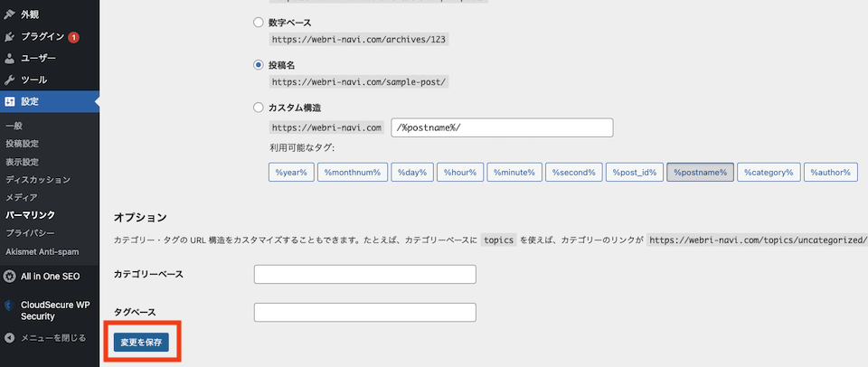The image size is (868, 367).
Task: Open the 設定 menu
Action: click(50, 102)
